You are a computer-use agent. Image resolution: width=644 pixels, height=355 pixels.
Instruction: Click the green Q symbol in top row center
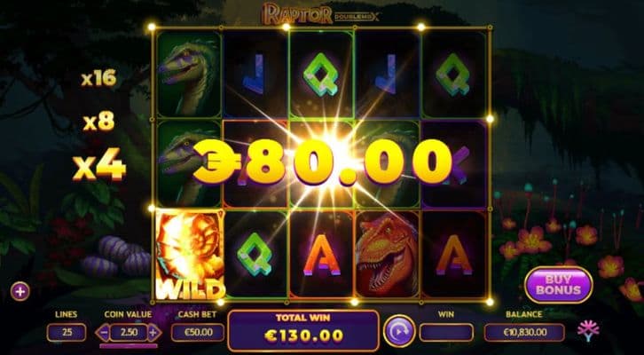pyautogui.click(x=321, y=74)
